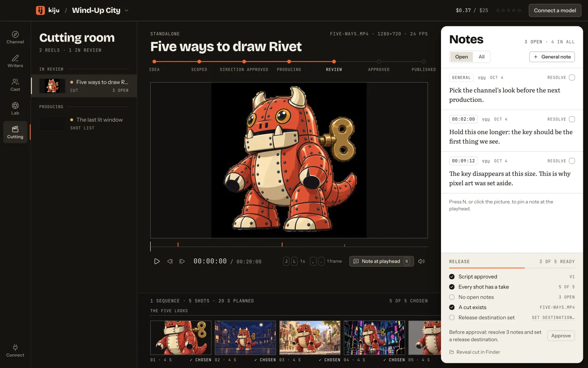Click the period key frame-forward button
588x368 pixels.
321,261
